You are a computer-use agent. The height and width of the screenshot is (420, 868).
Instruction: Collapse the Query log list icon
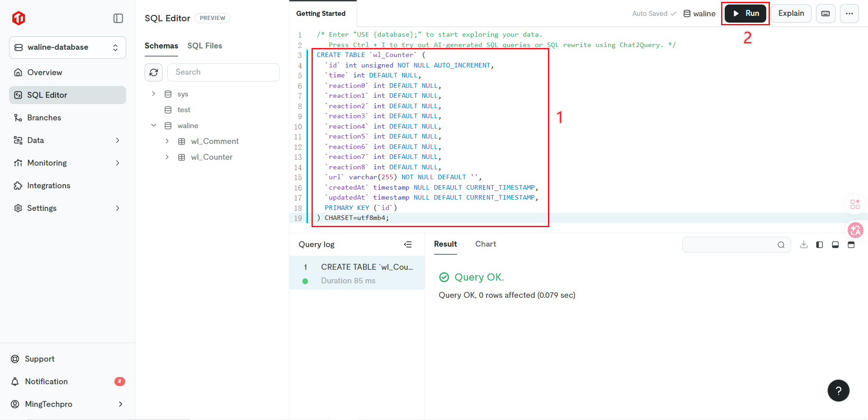pos(408,244)
